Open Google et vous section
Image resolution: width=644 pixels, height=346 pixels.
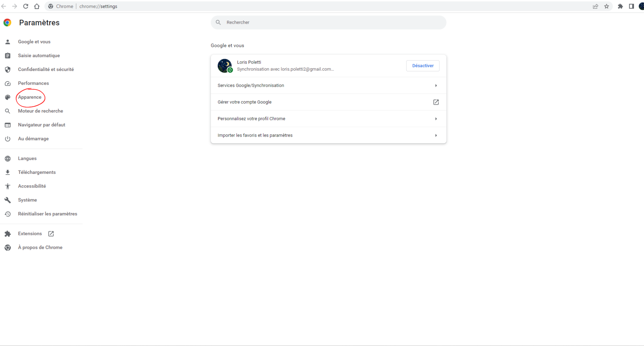(x=34, y=42)
